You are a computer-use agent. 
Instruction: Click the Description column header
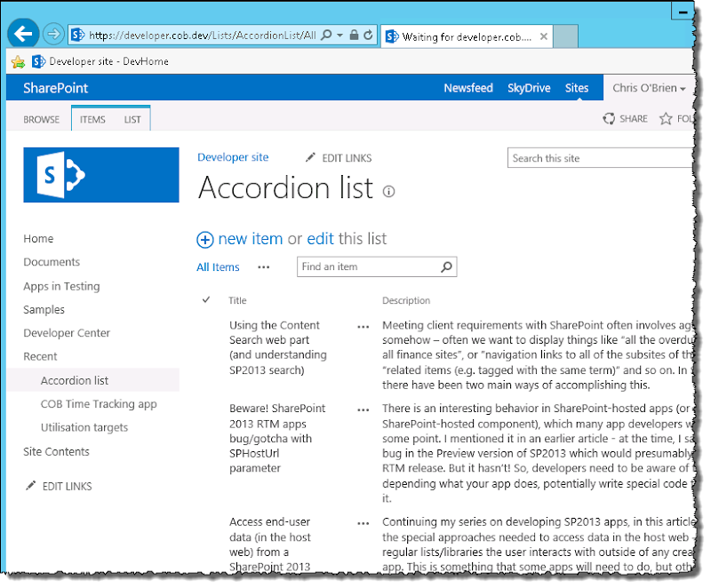click(406, 300)
